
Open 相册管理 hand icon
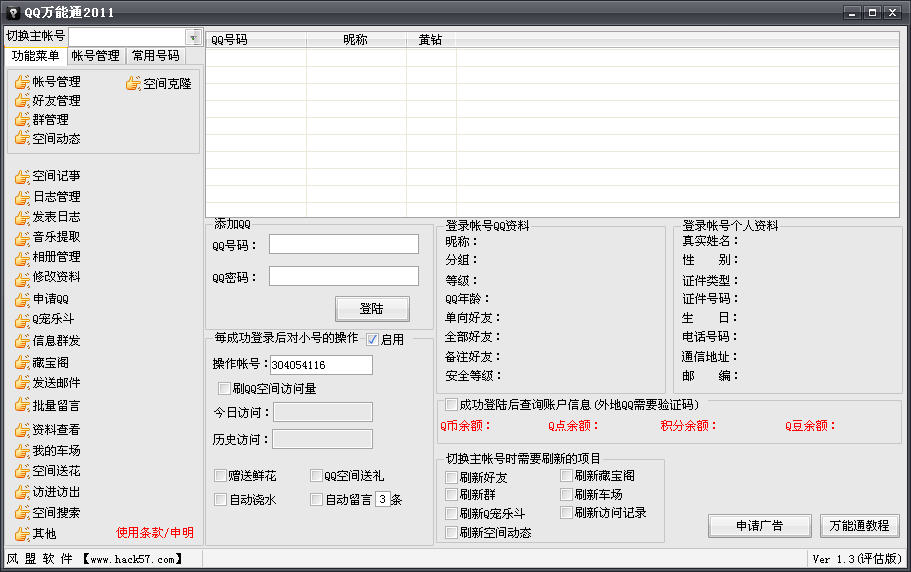point(22,258)
